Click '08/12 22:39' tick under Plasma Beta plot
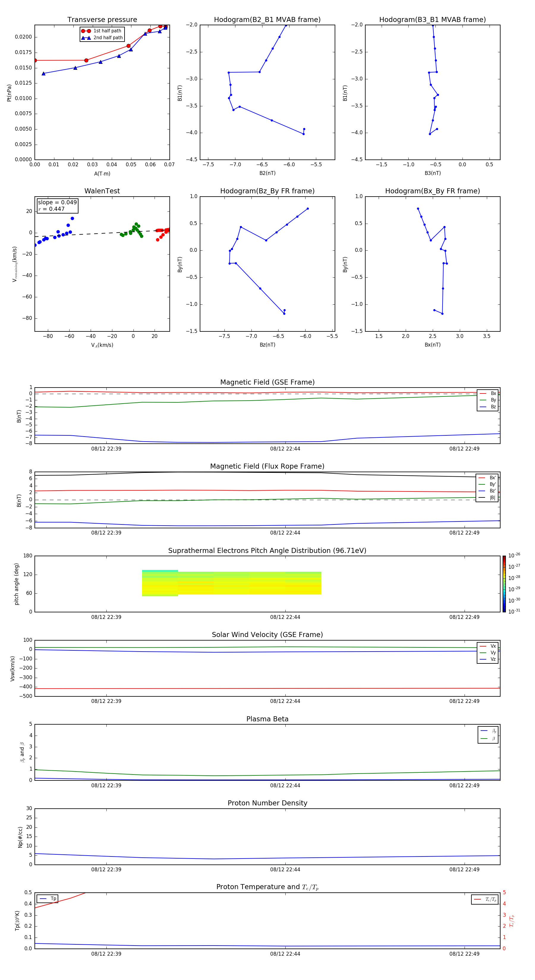535x980 pixels. tap(106, 785)
